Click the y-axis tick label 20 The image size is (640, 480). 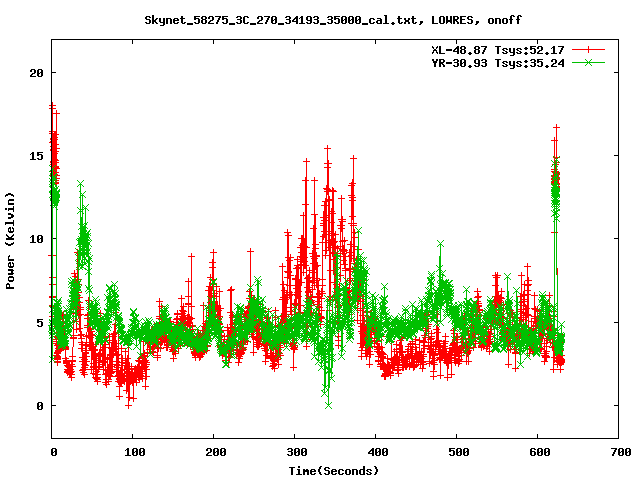(x=36, y=73)
